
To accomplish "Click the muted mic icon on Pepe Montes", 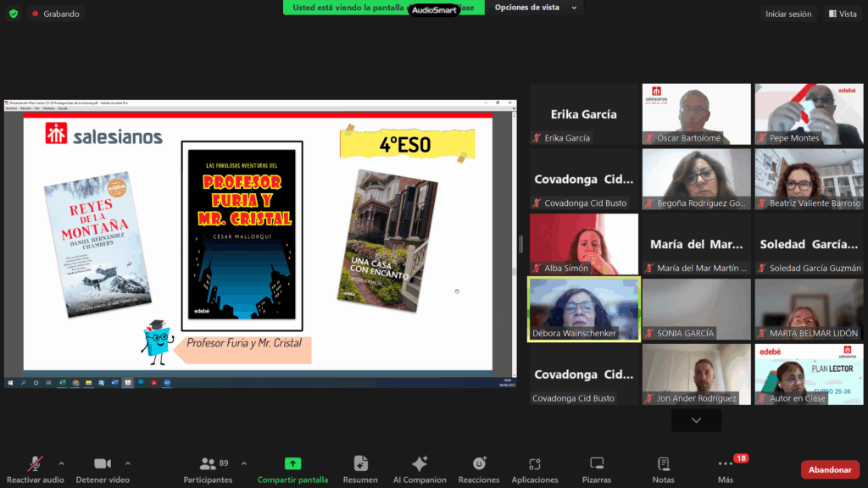I will (x=762, y=138).
